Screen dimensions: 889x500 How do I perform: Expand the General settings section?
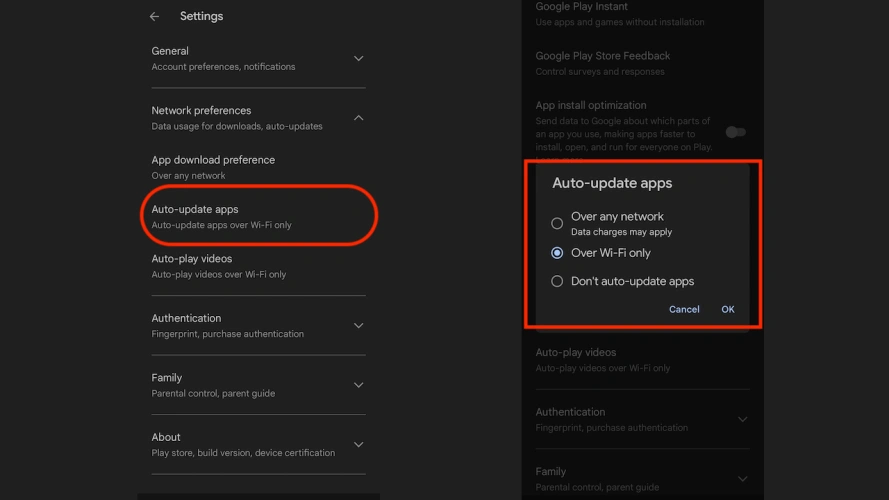[x=358, y=59]
